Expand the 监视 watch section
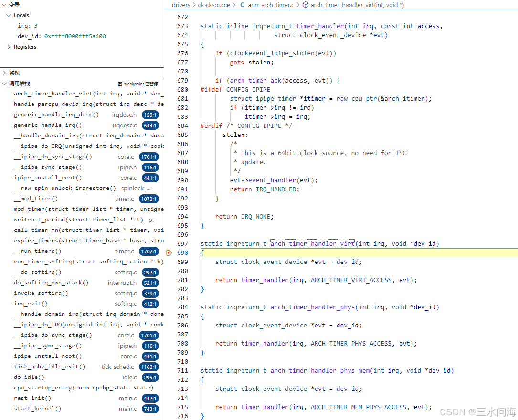This screenshot has width=518, height=420. click(x=4, y=73)
